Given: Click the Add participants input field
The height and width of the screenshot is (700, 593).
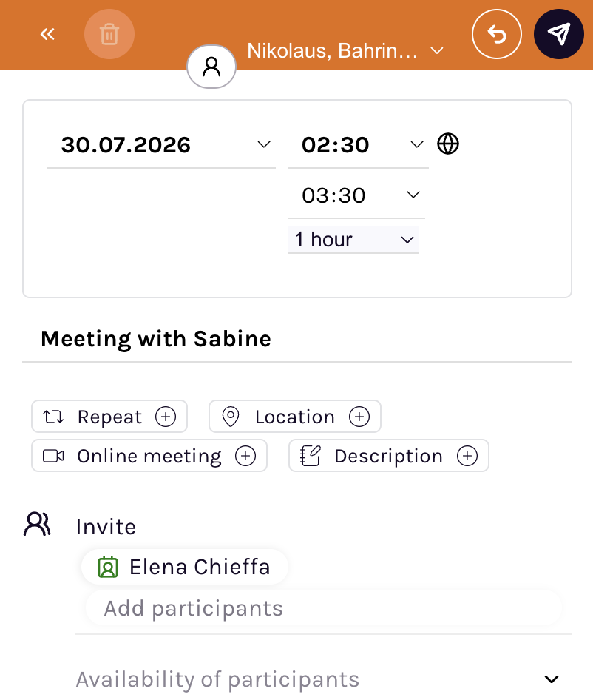Looking at the screenshot, I should tap(324, 608).
